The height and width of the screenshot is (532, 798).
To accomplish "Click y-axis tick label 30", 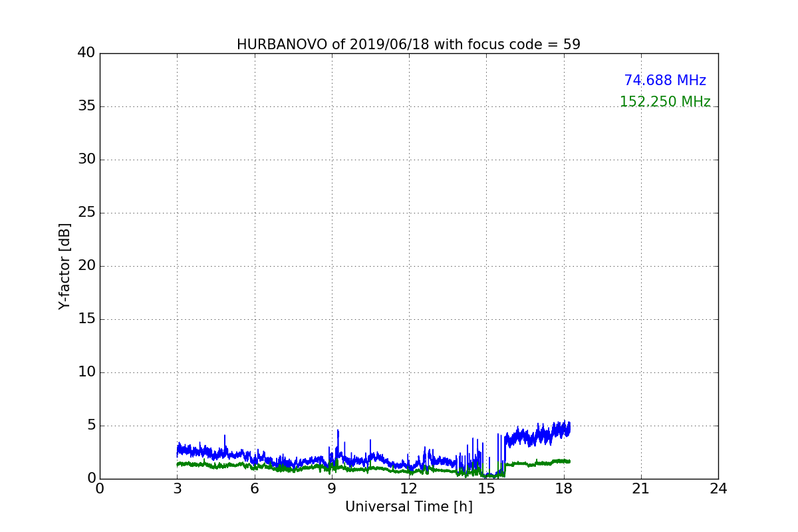I will (86, 160).
